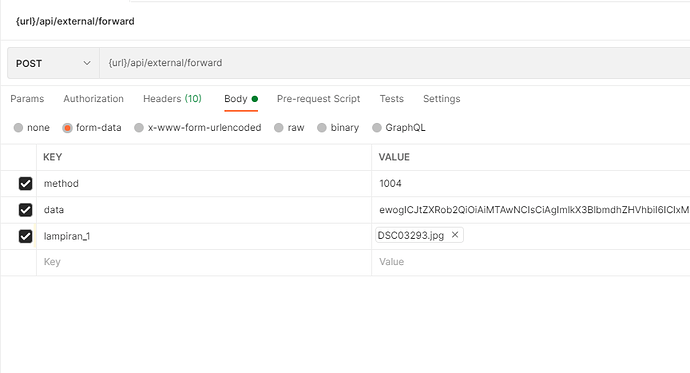The width and height of the screenshot is (690, 373).
Task: Click the request URL input field
Action: (395, 63)
